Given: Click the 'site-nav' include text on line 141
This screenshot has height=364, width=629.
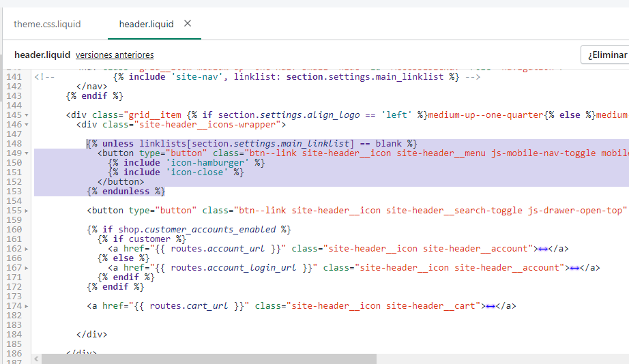Looking at the screenshot, I should pyautogui.click(x=197, y=77).
